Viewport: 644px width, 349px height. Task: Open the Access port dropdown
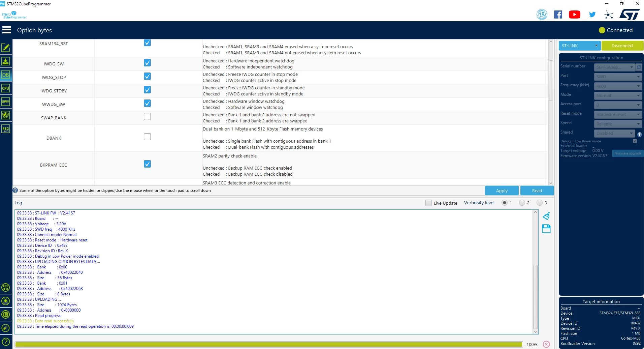click(x=618, y=105)
